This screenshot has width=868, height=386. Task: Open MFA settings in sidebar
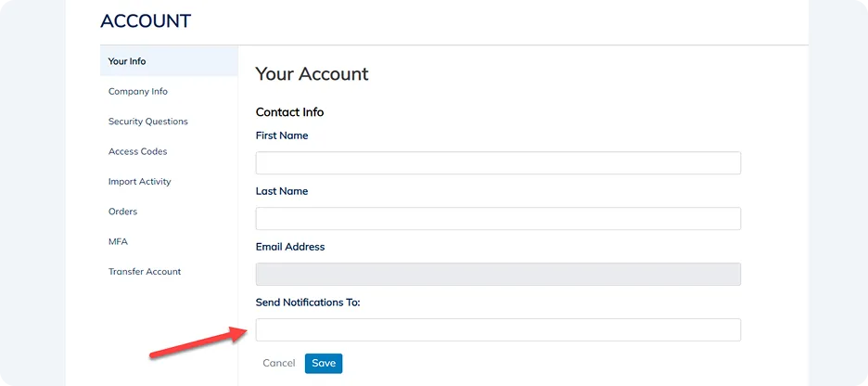point(118,241)
